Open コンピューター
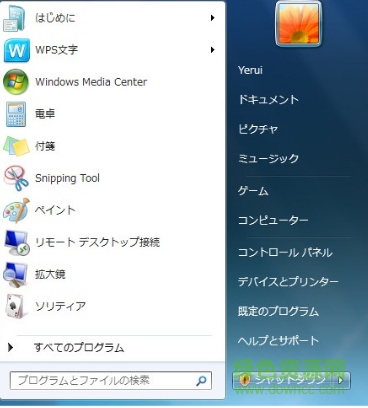 click(x=273, y=220)
